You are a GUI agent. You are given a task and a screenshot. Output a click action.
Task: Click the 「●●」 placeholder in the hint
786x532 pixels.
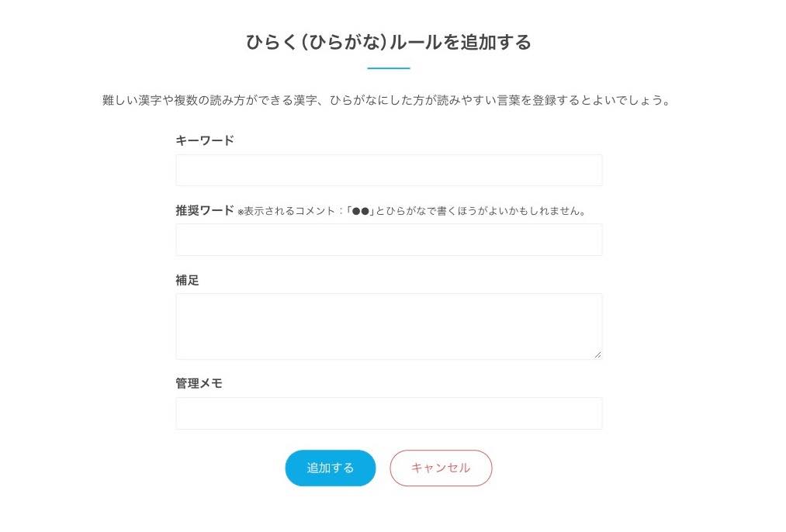[361, 211]
